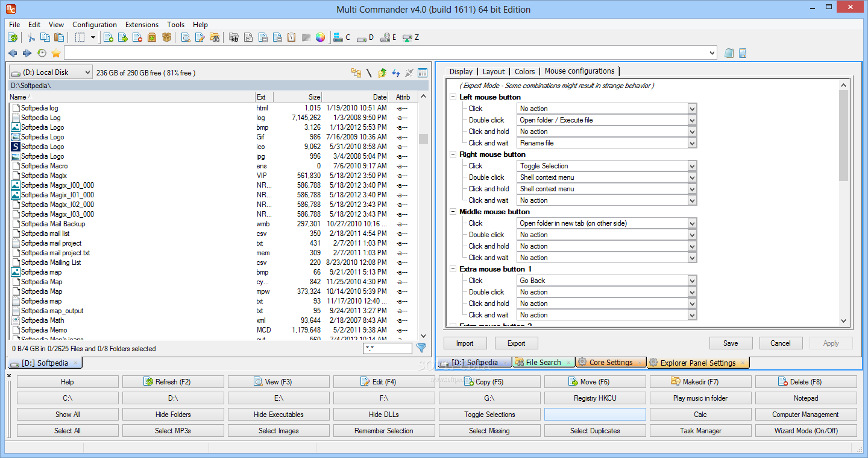Click the Copy icon beside the scissors

[x=45, y=37]
